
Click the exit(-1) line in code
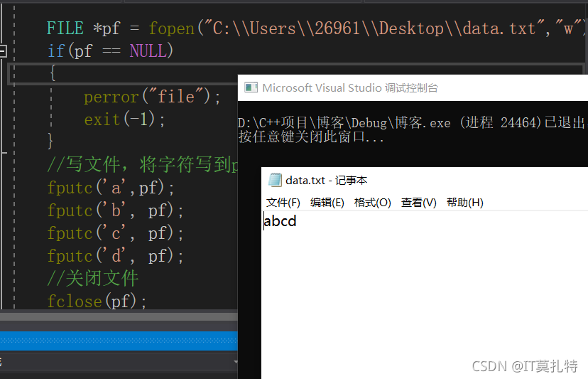(x=124, y=119)
